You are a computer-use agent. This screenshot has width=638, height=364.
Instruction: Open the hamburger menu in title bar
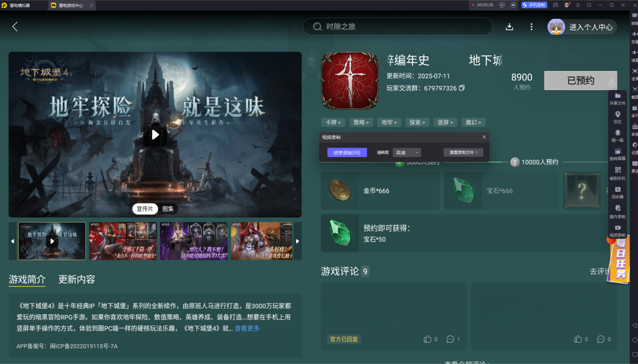[578, 5]
